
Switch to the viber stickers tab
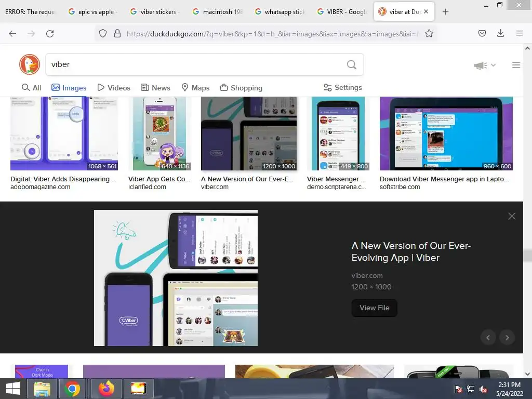[155, 12]
